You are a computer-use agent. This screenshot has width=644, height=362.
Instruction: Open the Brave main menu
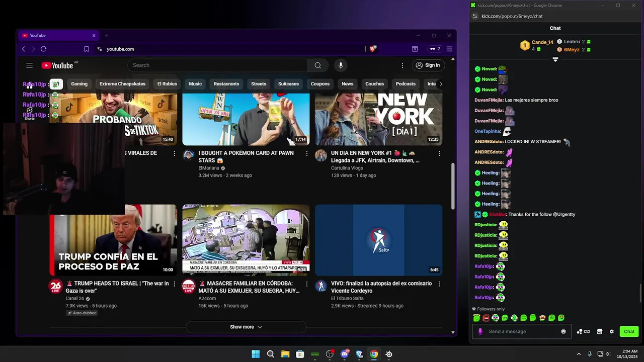tap(449, 49)
